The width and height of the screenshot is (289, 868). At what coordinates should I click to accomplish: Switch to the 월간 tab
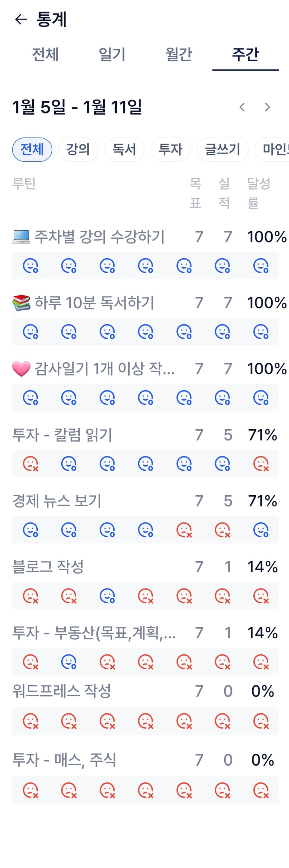179,55
